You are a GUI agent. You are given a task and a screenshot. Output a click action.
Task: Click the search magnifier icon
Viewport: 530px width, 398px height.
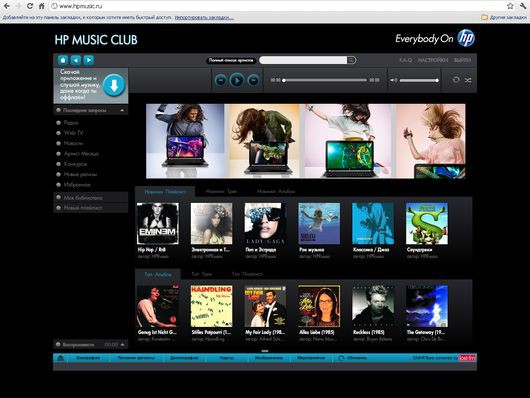351,60
